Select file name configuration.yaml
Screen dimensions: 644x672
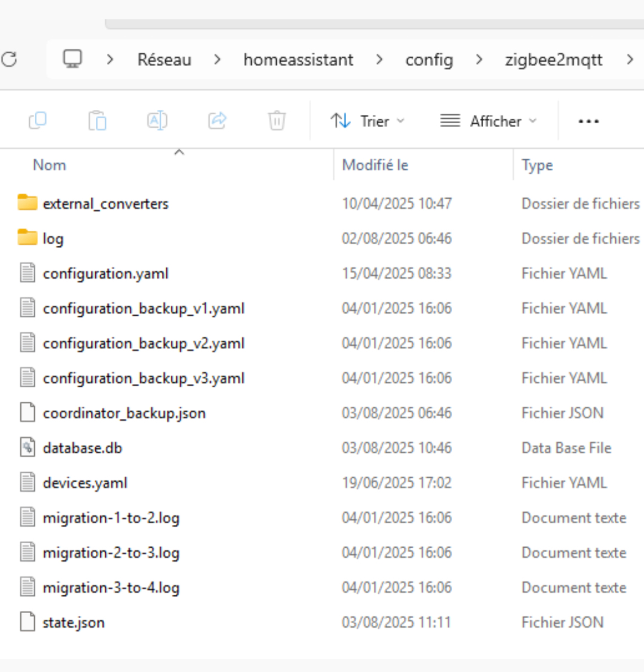pyautogui.click(x=106, y=274)
